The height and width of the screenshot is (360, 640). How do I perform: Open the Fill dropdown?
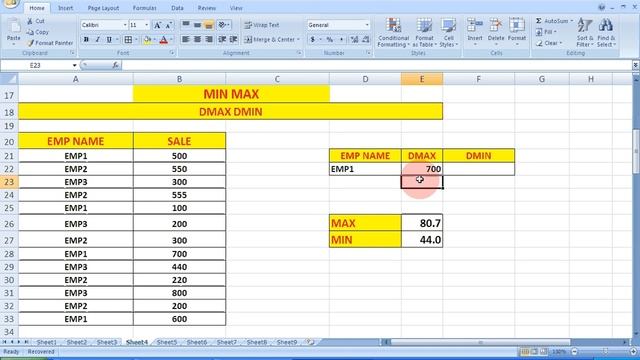tap(546, 32)
